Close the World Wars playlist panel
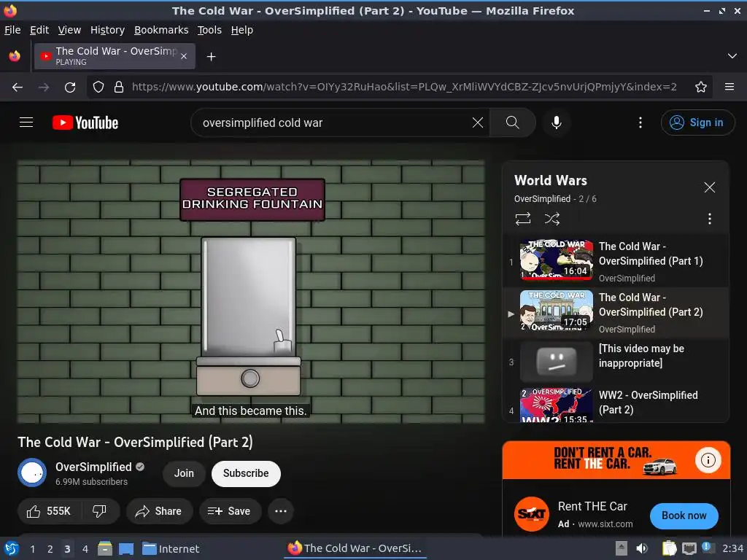 point(709,187)
